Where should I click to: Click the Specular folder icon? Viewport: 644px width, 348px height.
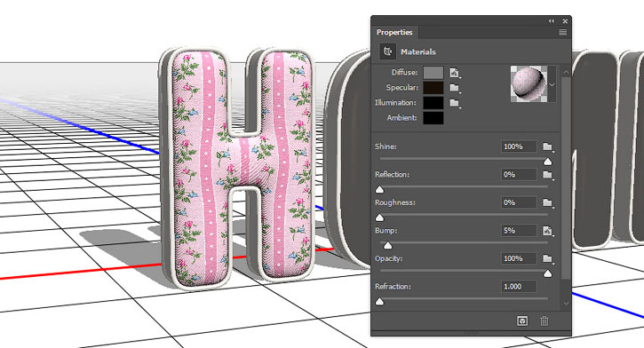454,88
